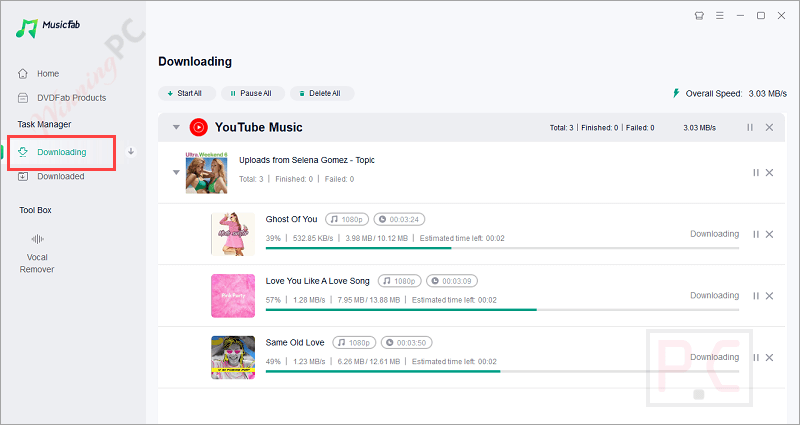
Task: Click the Same Old Love title text
Action: point(295,342)
